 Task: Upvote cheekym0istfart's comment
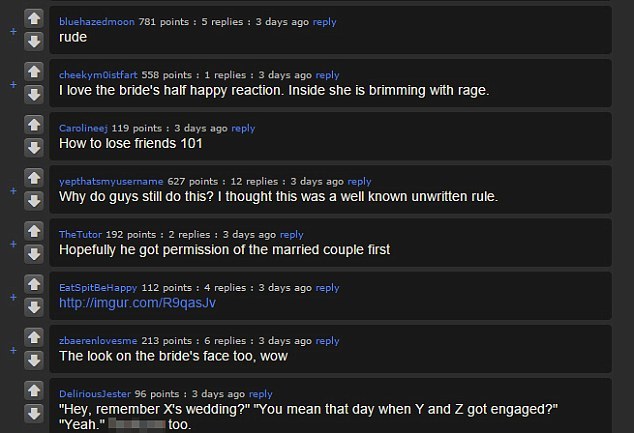[34, 72]
